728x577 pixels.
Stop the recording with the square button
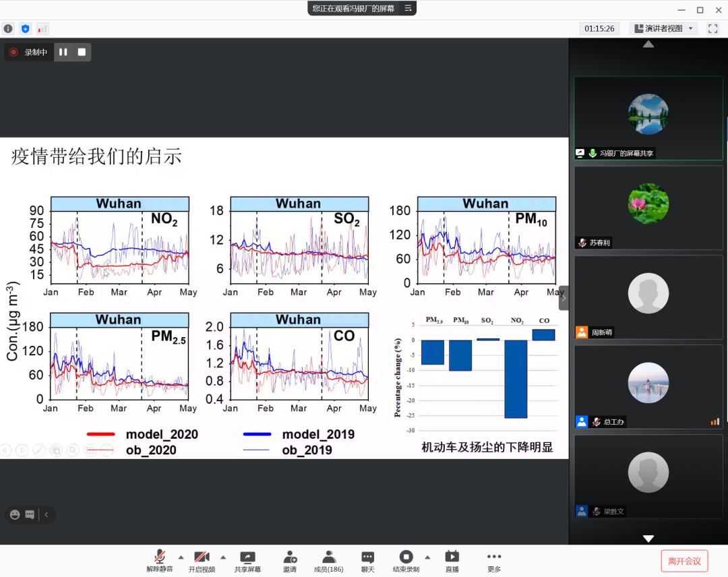pyautogui.click(x=82, y=52)
